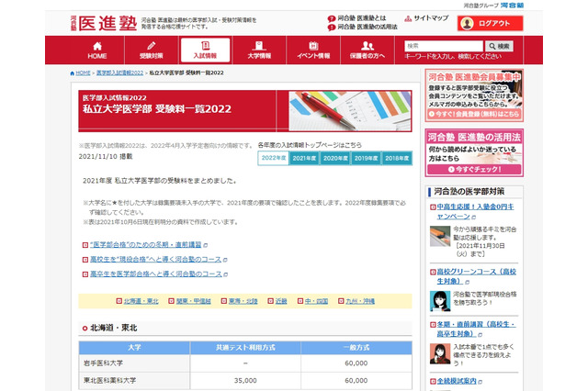Click the 医進塾会員募集中 banner
Screen dimensions: 588x391
474,95
